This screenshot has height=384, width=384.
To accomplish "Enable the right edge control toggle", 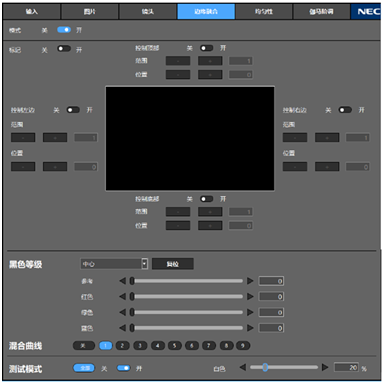I will pos(345,110).
